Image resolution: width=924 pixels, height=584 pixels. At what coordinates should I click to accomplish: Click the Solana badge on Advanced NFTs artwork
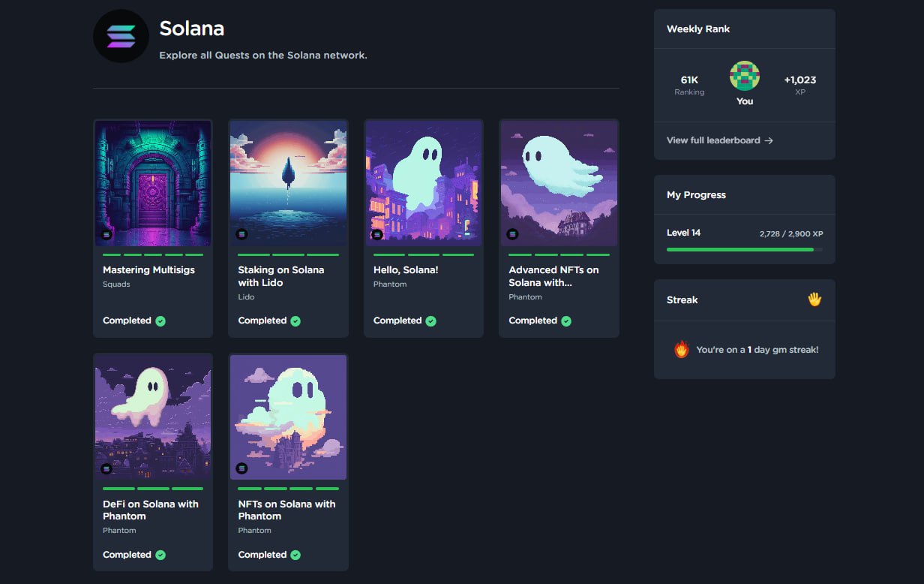[512, 234]
